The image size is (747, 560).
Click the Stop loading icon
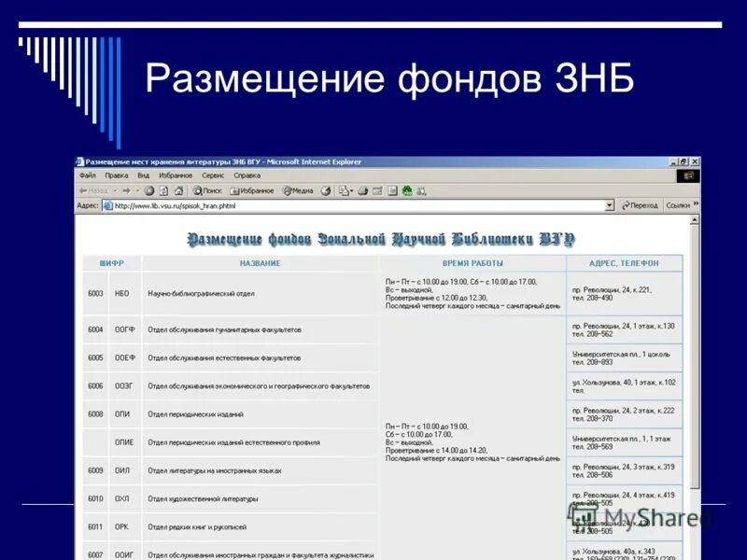pos(149,191)
